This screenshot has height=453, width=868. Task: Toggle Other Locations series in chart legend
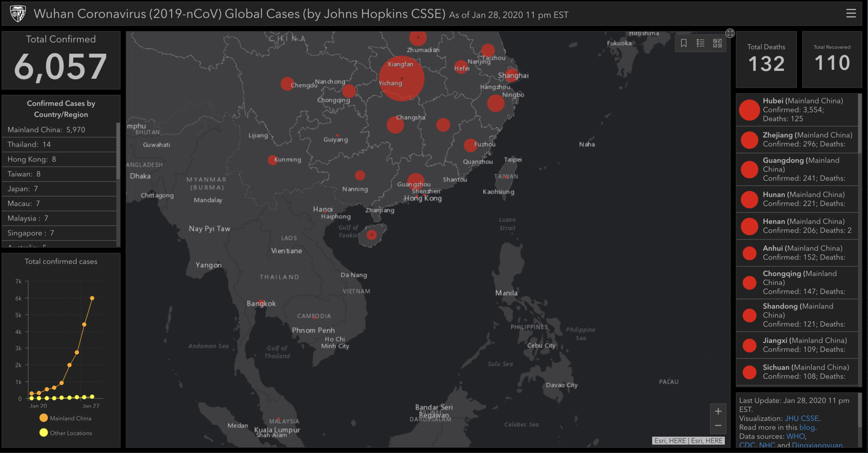(x=66, y=433)
